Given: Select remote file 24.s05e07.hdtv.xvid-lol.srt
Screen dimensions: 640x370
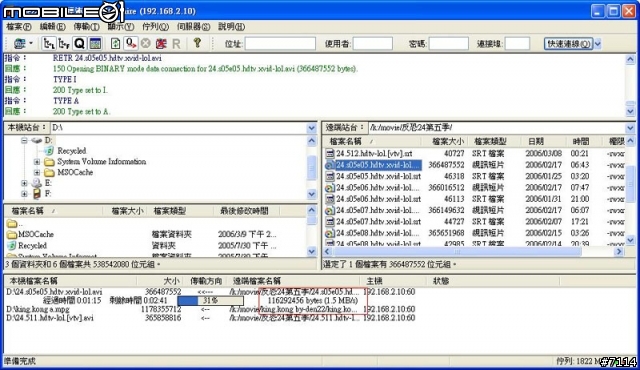Looking at the screenshot, I should [378, 222].
